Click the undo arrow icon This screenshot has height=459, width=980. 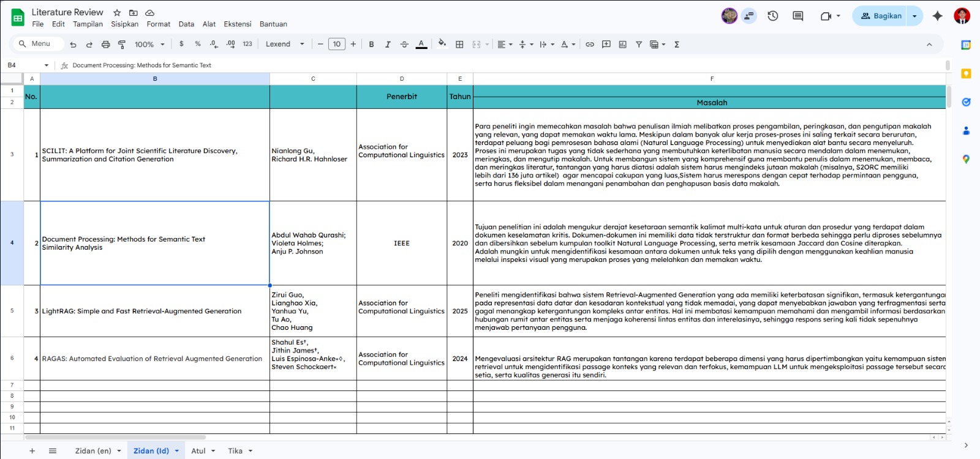(73, 44)
